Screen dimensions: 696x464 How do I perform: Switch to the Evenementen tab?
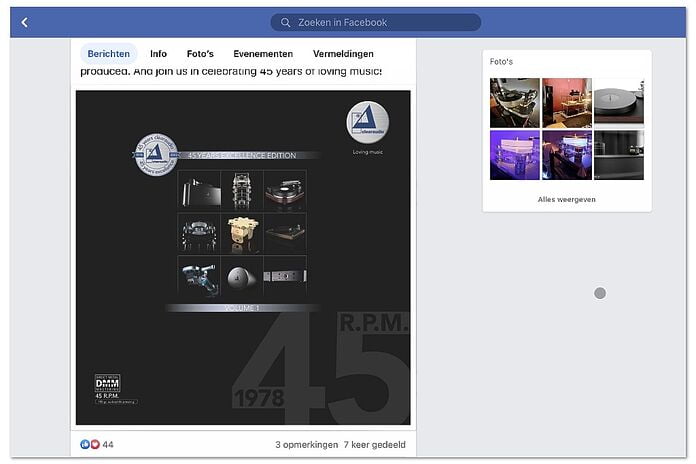click(263, 54)
